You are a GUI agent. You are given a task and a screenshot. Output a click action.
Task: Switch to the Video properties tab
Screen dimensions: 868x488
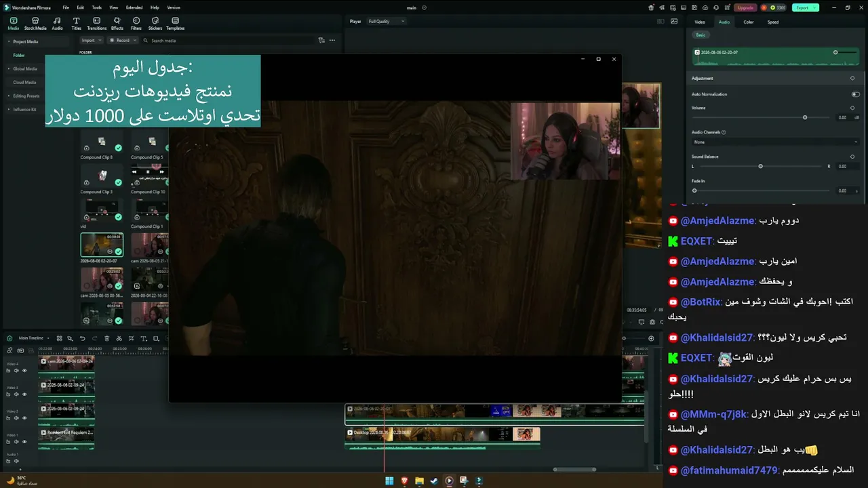(x=700, y=22)
